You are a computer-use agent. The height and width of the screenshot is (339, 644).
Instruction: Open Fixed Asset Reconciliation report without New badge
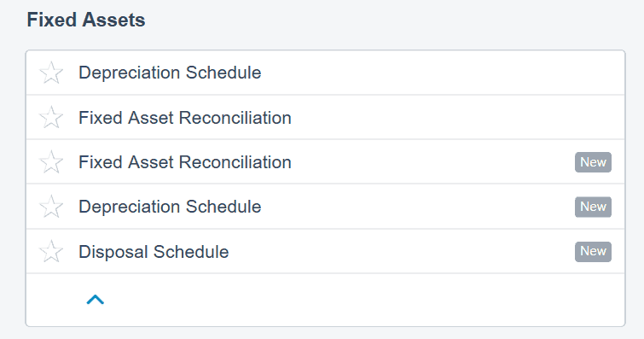[x=185, y=118]
